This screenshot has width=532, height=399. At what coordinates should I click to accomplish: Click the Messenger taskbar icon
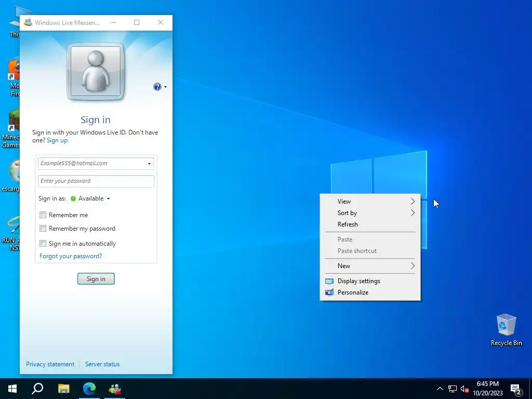pos(115,389)
